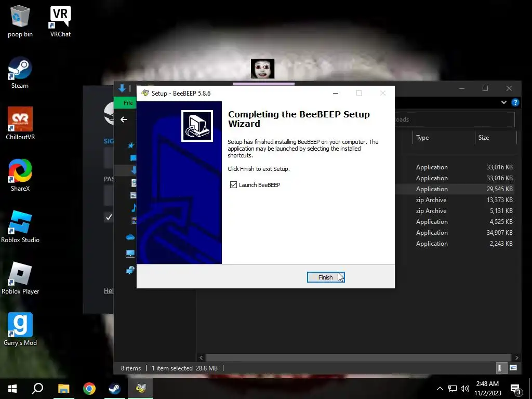The width and height of the screenshot is (532, 399).
Task: Click Steam in the taskbar
Action: pyautogui.click(x=115, y=389)
